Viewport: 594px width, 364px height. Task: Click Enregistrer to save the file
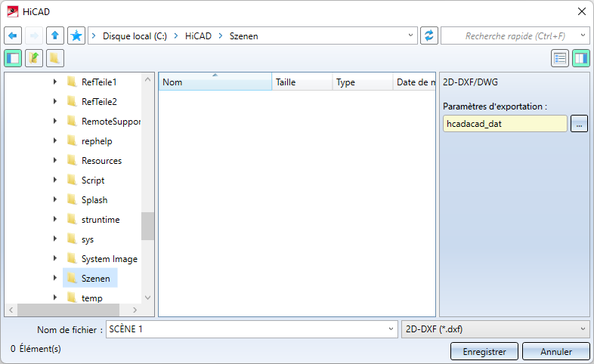[484, 351]
